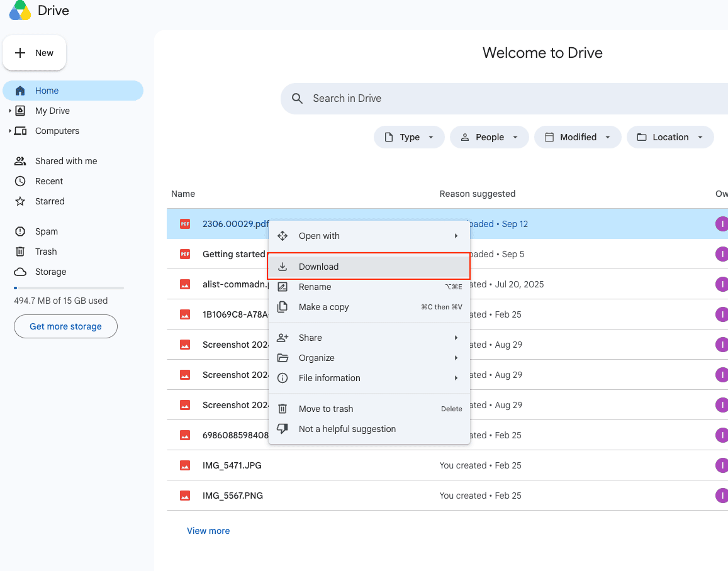Choose Rename from the context menu

tap(369, 287)
